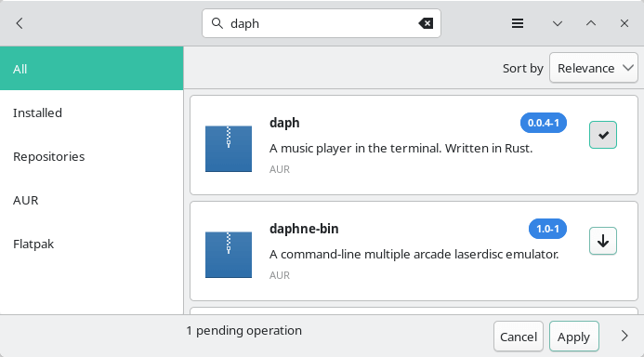The width and height of the screenshot is (644, 357).
Task: Select the Installed category
Action: pos(92,112)
